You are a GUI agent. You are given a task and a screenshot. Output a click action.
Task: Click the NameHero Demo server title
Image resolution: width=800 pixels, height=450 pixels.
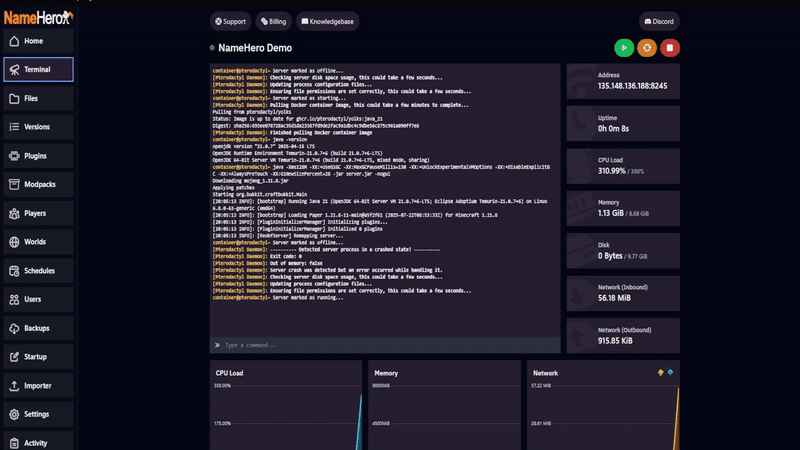255,48
